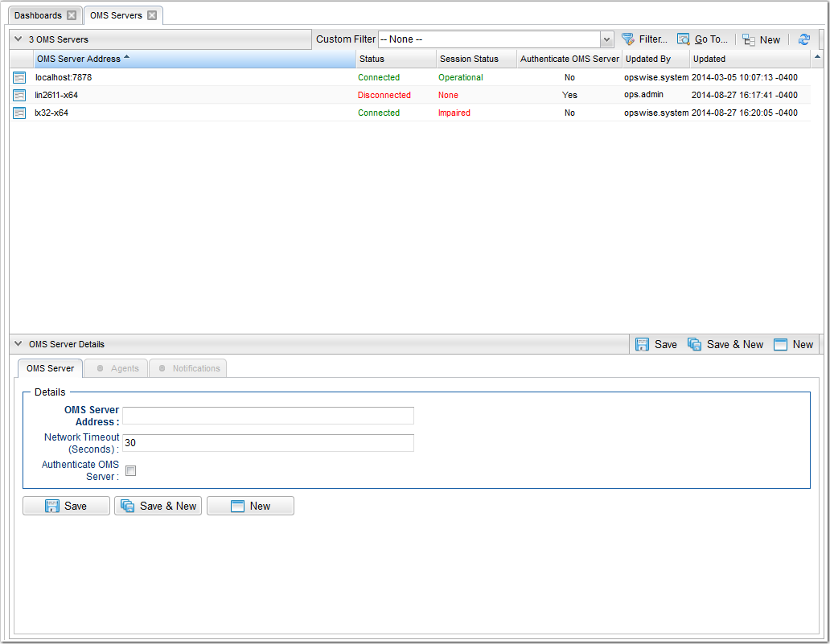Close the OMS Servers tab
This screenshot has height=644, width=830.
coord(152,15)
